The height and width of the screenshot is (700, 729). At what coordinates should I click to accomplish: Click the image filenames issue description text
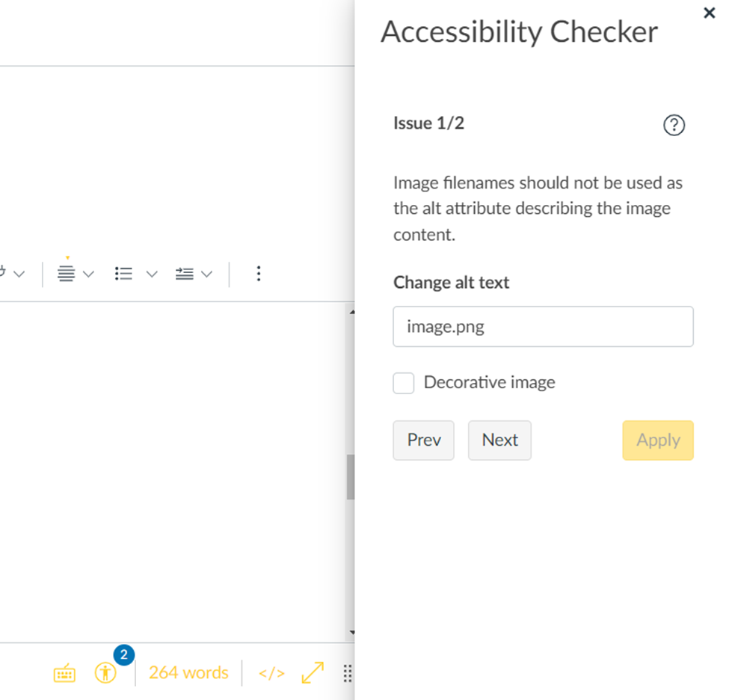pyautogui.click(x=538, y=209)
